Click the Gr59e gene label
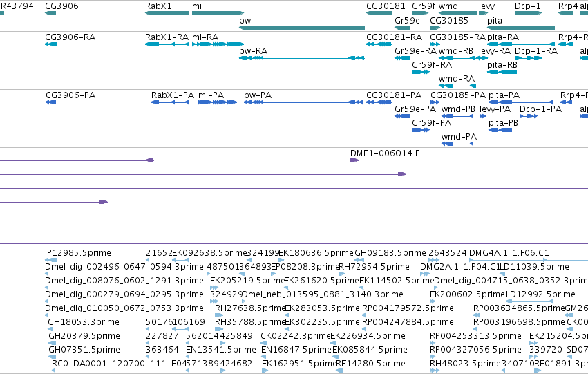Viewport: 588px width, 374px height. 407,21
